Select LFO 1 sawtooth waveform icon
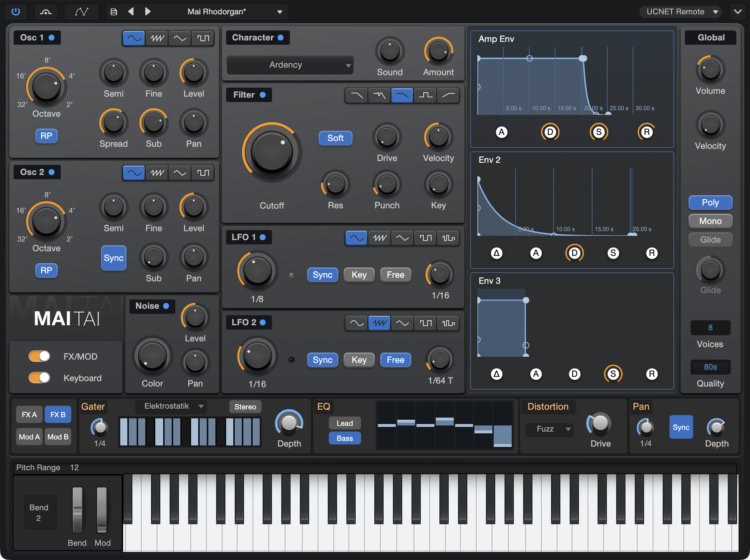This screenshot has width=750, height=560. point(379,238)
